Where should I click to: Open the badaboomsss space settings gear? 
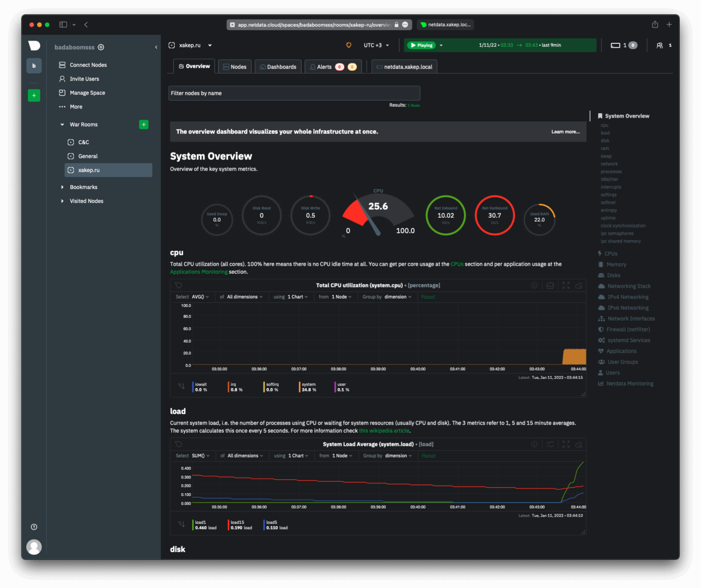(101, 47)
